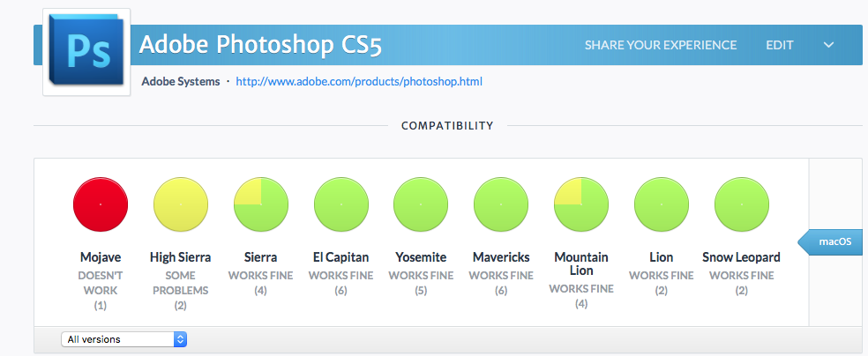The width and height of the screenshot is (868, 356).
Task: Click the yellow High Sierra circle
Action: click(x=180, y=204)
